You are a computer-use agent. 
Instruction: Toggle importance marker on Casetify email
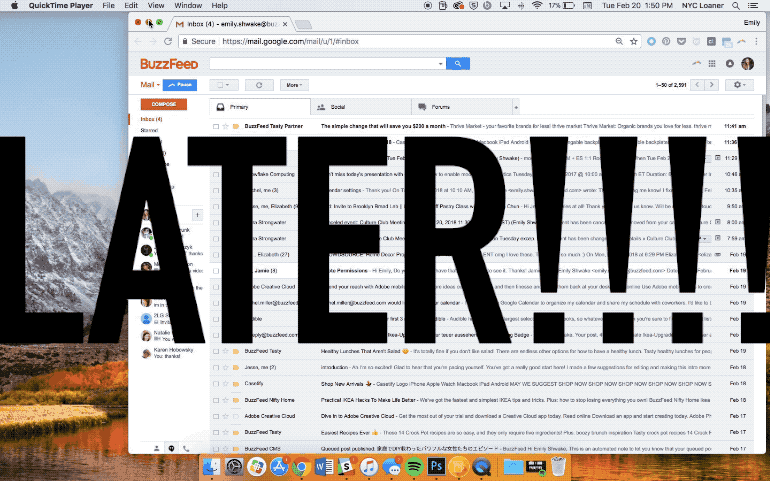point(236,384)
